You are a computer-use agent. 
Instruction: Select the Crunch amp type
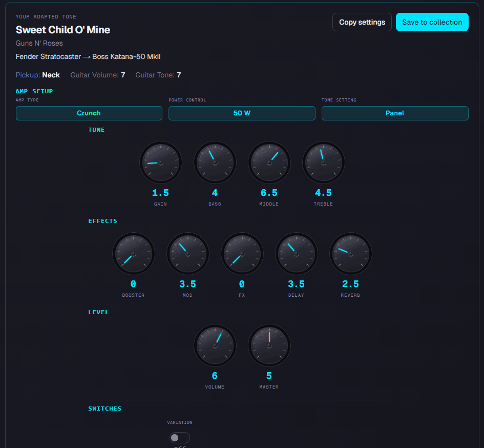(89, 113)
